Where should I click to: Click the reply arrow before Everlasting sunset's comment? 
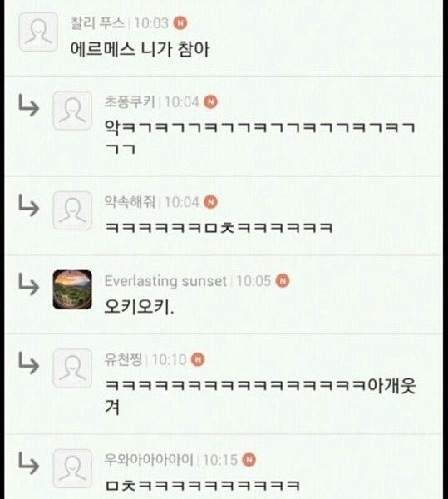[x=28, y=284]
